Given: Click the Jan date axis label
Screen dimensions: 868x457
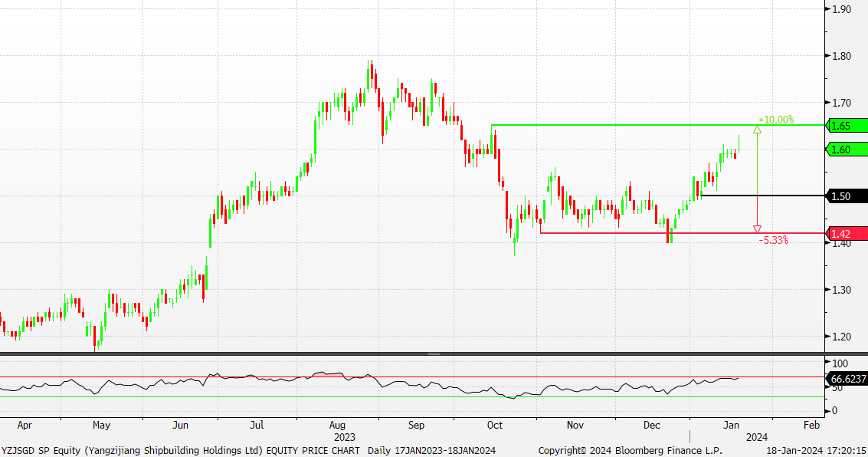Looking at the screenshot, I should 732,426.
